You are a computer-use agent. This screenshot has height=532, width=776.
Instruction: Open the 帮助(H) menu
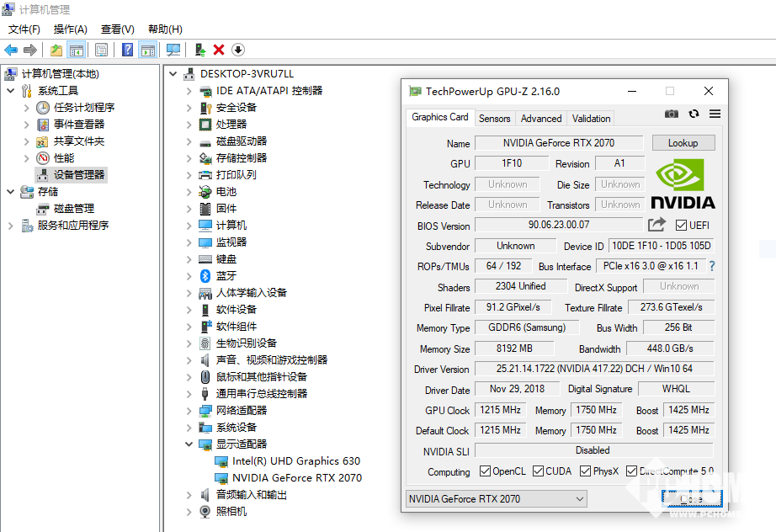point(165,29)
